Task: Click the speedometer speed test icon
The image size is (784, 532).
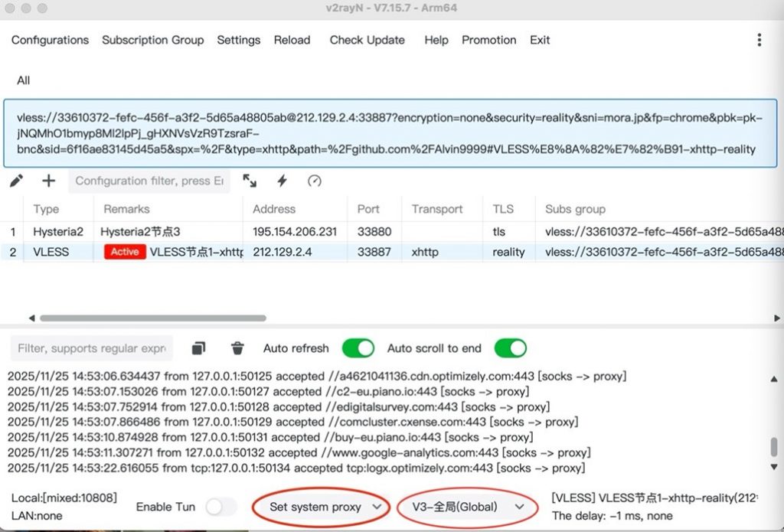Action: coord(314,181)
